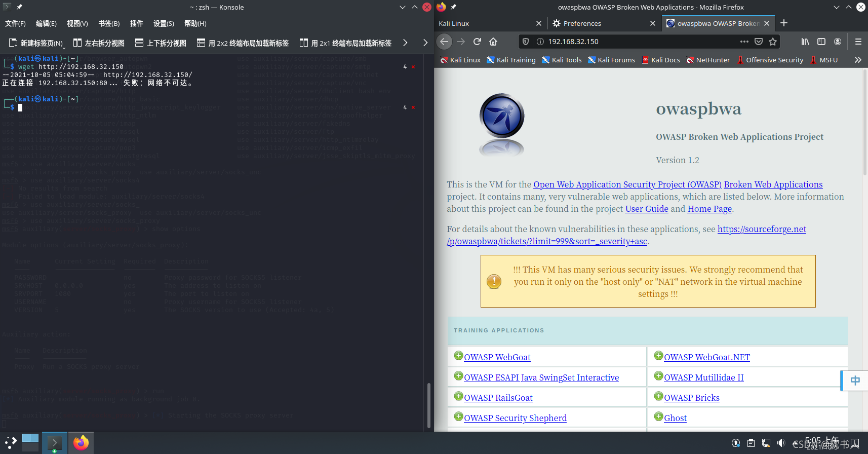868x454 pixels.
Task: Show site information for 192.168.32.150
Action: click(x=540, y=42)
